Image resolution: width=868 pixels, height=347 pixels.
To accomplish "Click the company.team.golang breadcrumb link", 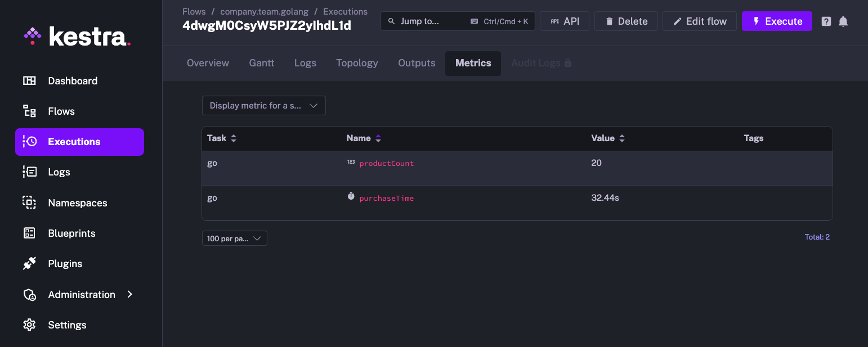I will click(x=264, y=11).
